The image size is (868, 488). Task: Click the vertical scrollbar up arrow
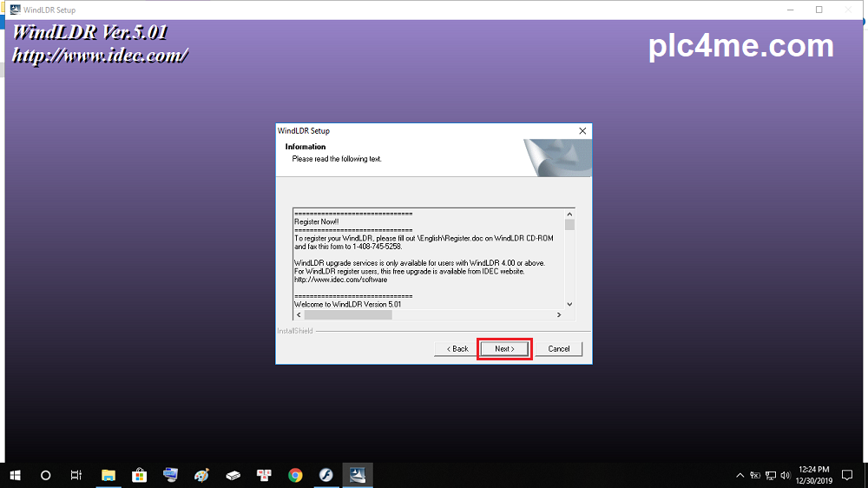[x=569, y=214]
